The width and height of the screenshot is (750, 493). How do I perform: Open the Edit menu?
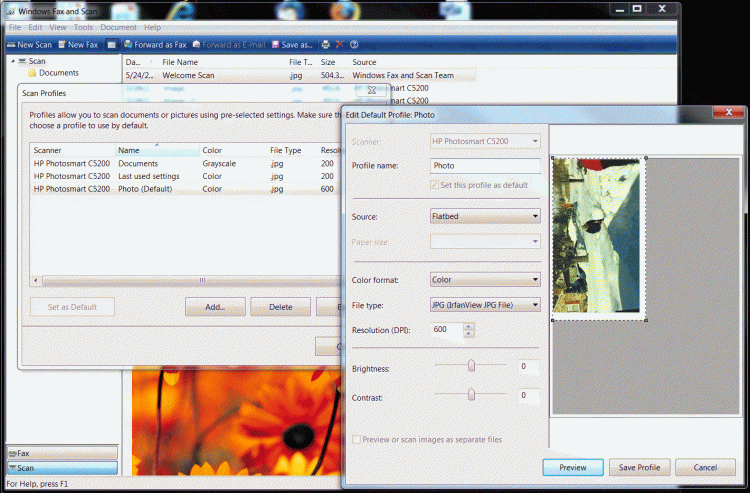35,27
